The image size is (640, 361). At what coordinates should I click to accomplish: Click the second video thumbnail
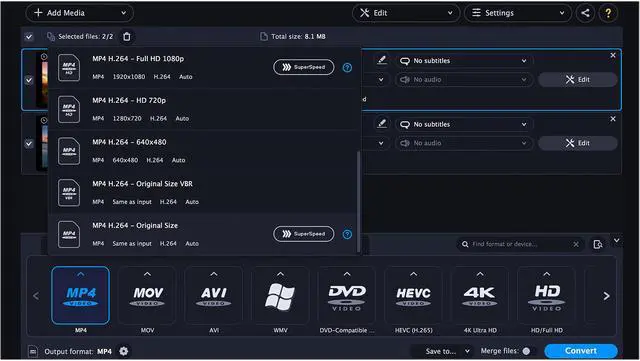tap(42, 145)
